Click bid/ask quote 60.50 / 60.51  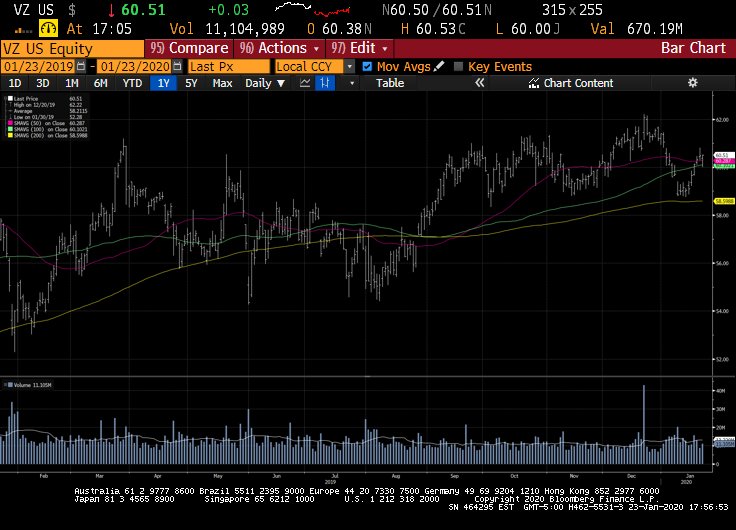(437, 9)
